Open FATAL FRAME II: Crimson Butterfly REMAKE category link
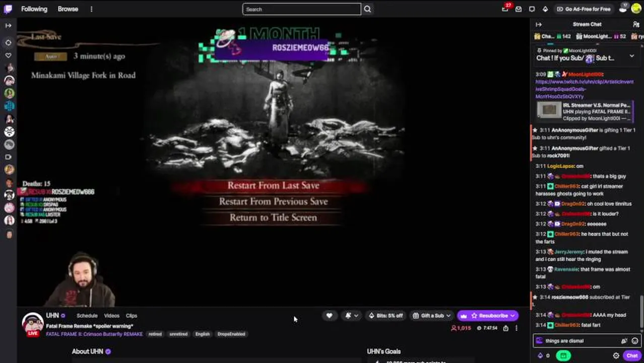Viewport: 644px width, 363px height. (x=94, y=334)
